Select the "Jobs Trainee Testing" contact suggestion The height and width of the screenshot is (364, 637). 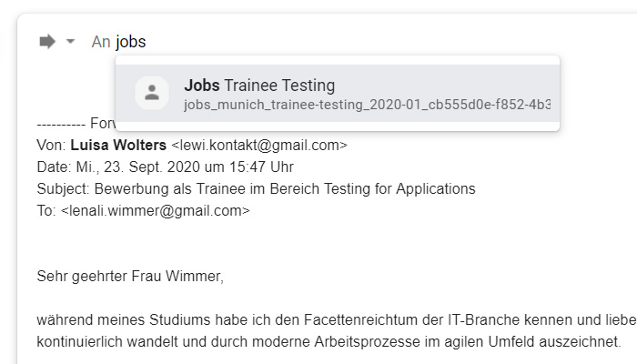338,93
